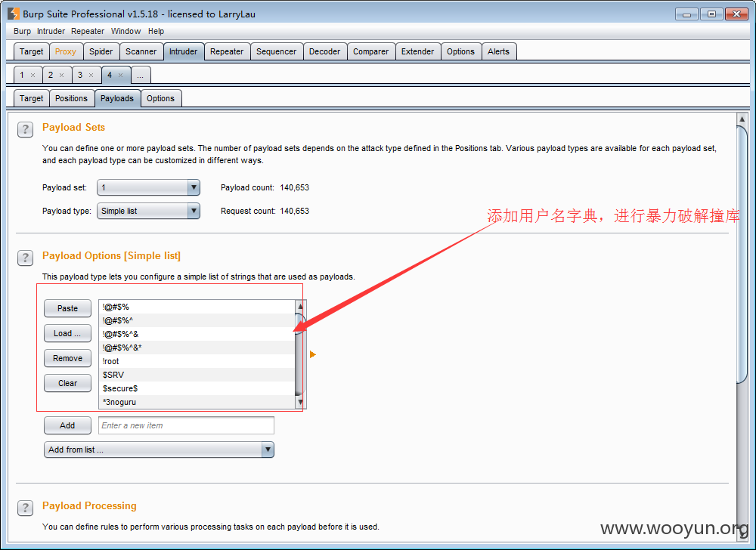Switch to the Scanner tab
Image resolution: width=756 pixels, height=550 pixels.
coord(141,51)
